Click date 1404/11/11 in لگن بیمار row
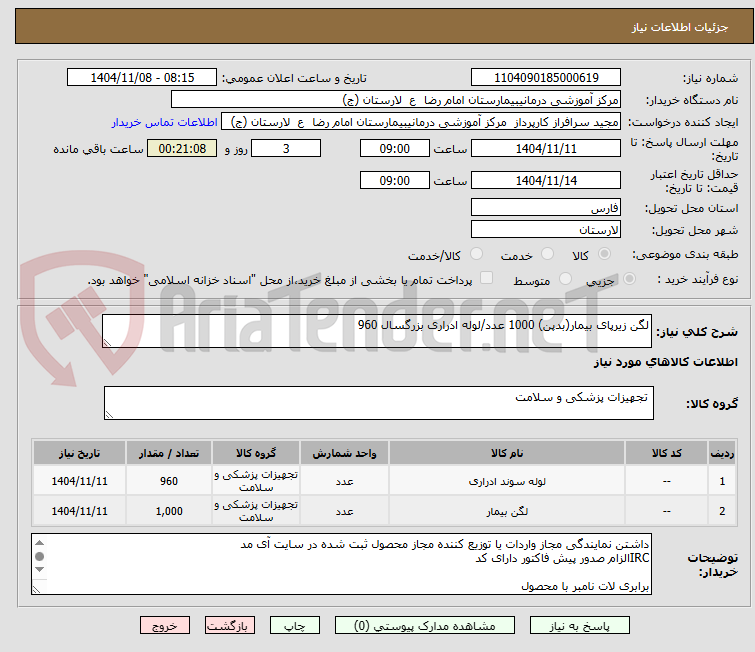The height and width of the screenshot is (652, 755). pos(79,511)
